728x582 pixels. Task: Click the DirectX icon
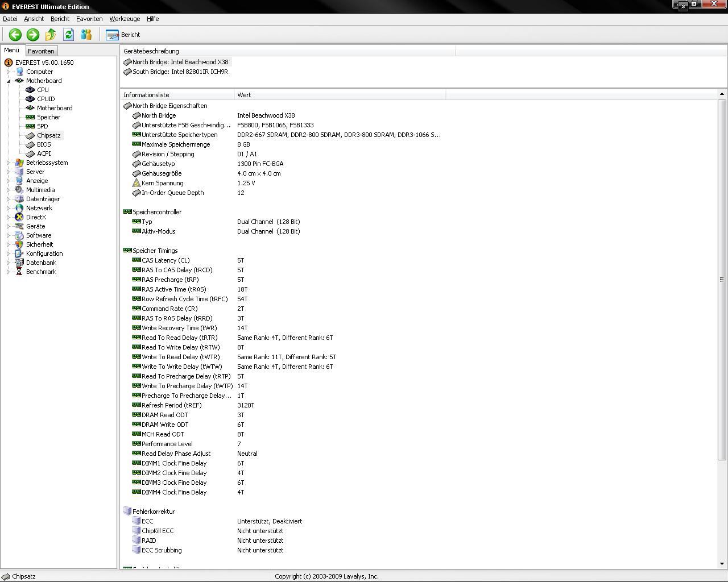19,217
